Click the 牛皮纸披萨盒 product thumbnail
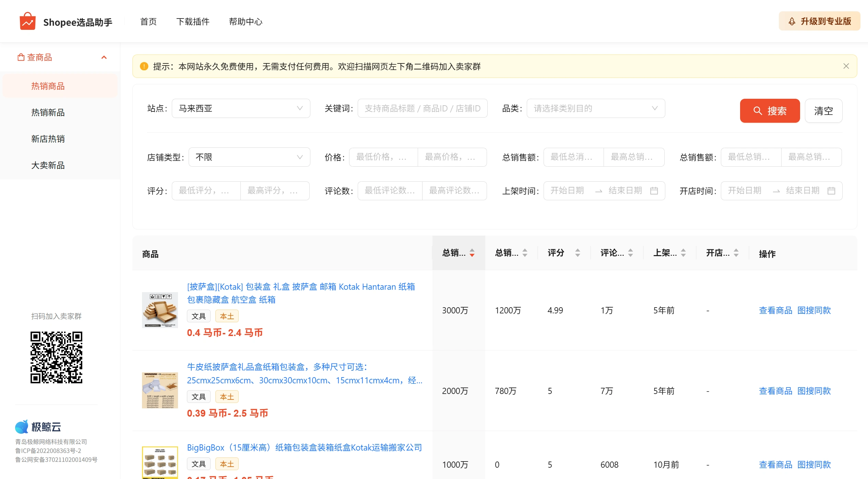Image resolution: width=868 pixels, height=479 pixels. click(x=160, y=391)
